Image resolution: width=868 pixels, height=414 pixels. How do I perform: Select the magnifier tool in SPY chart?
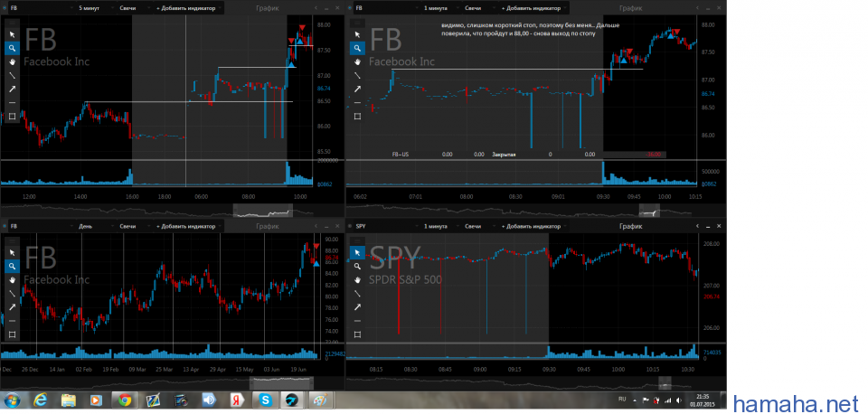pos(357,267)
